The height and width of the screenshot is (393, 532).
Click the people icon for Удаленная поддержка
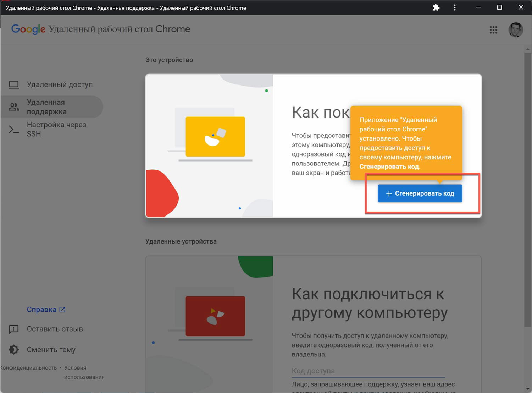pyautogui.click(x=13, y=107)
